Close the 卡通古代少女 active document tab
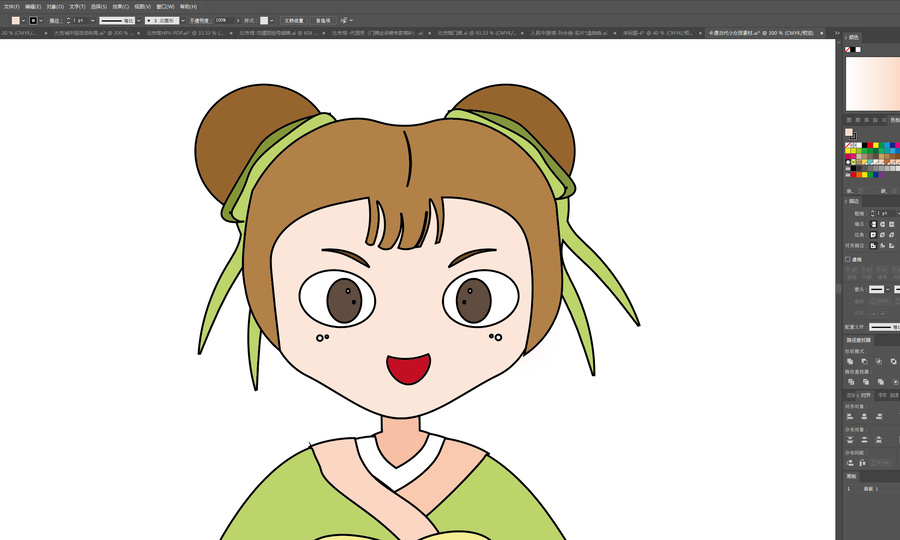The height and width of the screenshot is (540, 900). [821, 33]
